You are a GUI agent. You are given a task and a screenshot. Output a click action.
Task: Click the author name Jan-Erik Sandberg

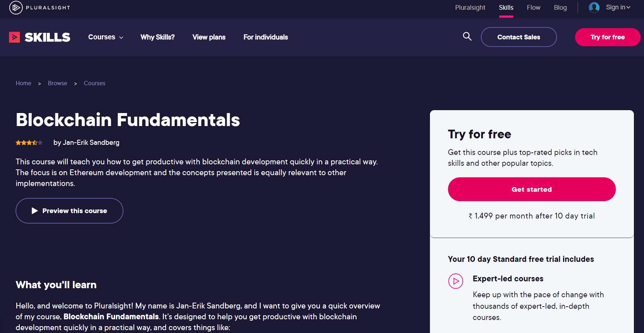[x=91, y=142]
